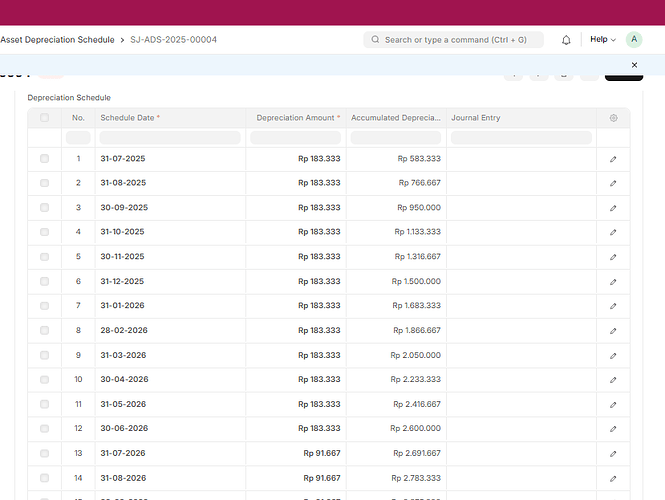
Task: Select accumulated value Rp 950.000
Action: click(419, 208)
